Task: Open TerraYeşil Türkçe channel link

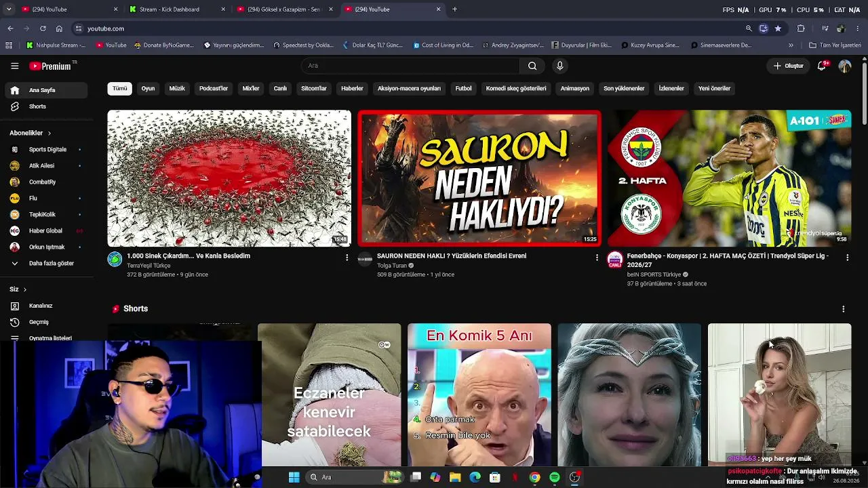Action: (149, 266)
